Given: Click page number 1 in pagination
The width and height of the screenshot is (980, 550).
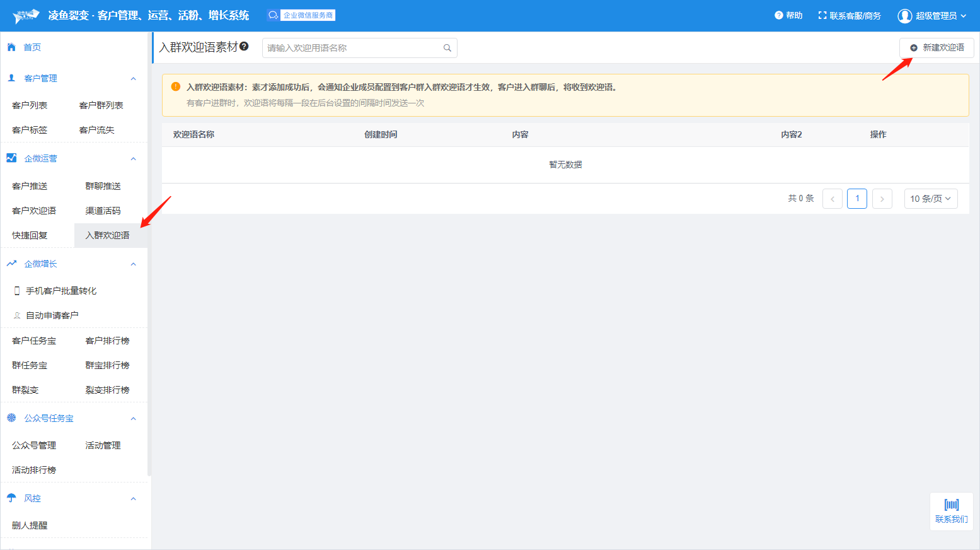Looking at the screenshot, I should 856,199.
